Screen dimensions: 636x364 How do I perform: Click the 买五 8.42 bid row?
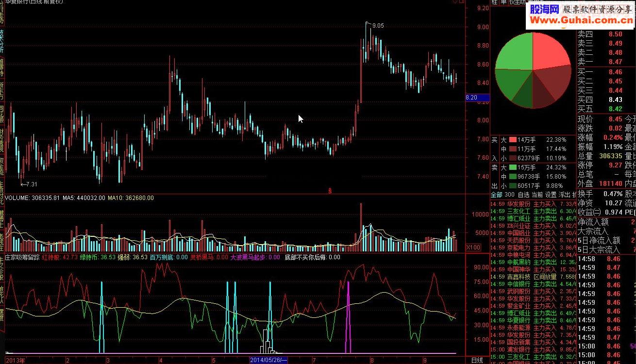[606, 109]
